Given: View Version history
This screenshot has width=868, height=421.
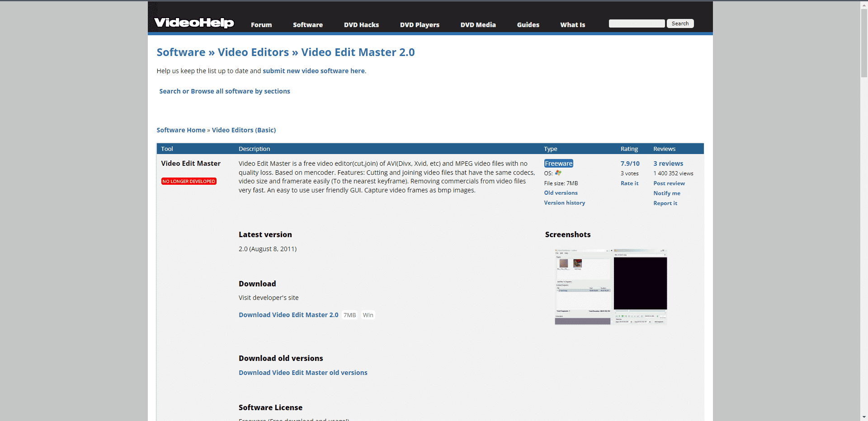Looking at the screenshot, I should (564, 203).
